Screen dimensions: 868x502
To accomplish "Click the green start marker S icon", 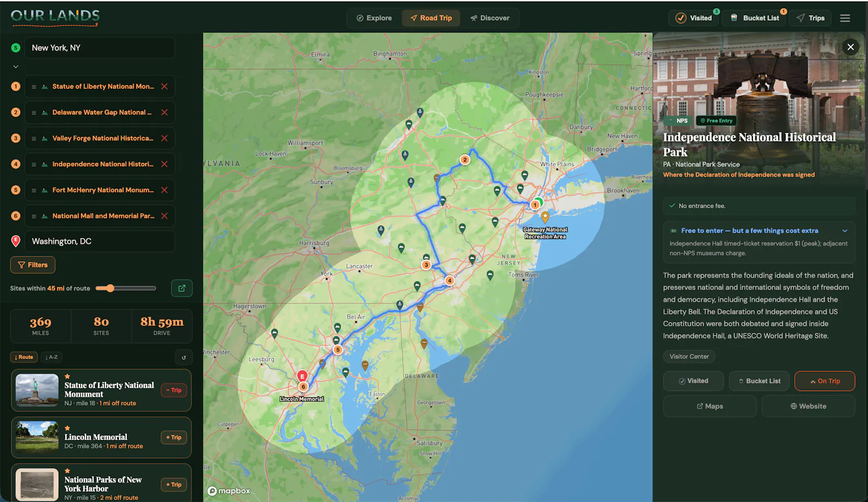I will pos(16,48).
